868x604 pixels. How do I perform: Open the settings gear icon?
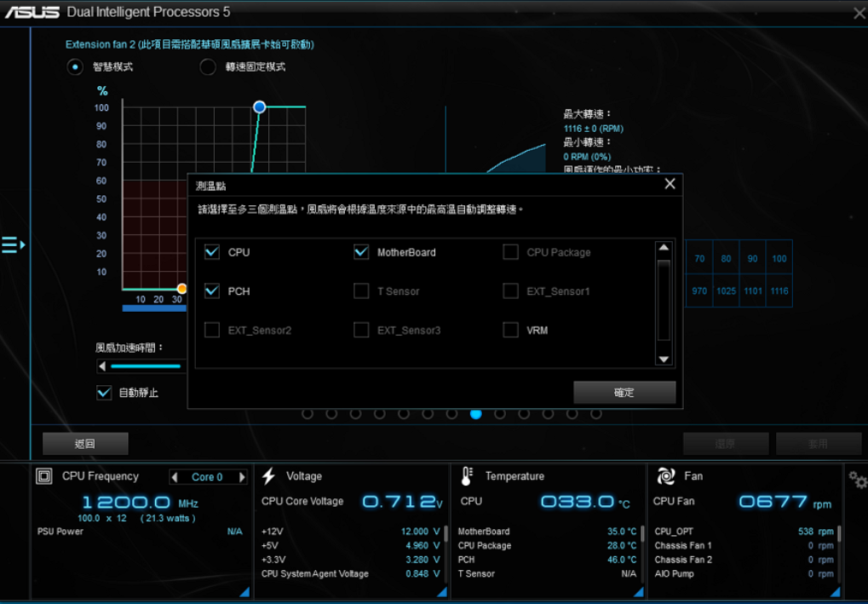coord(857,480)
